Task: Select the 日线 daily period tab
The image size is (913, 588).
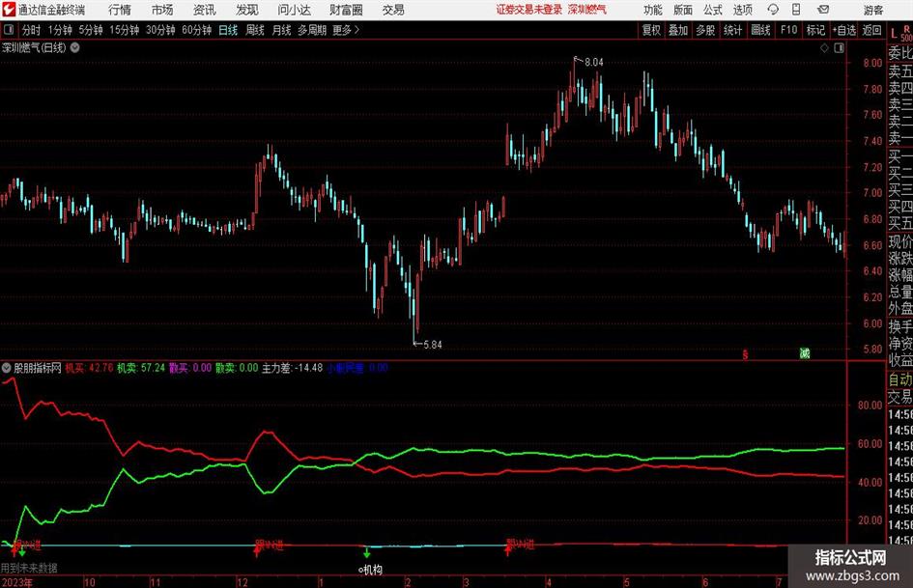Action: [228, 30]
